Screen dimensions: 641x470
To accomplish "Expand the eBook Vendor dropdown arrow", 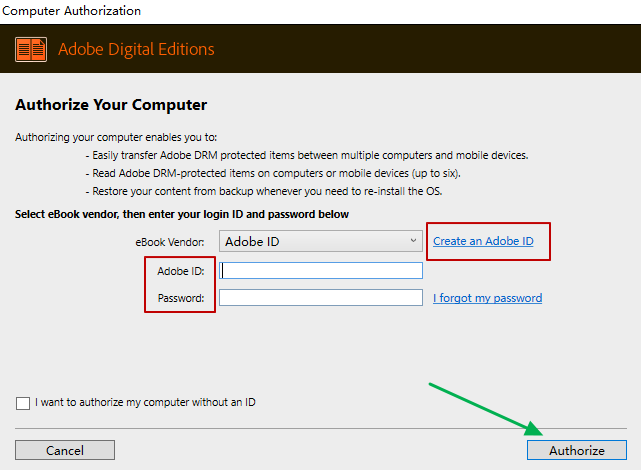I will tap(414, 241).
